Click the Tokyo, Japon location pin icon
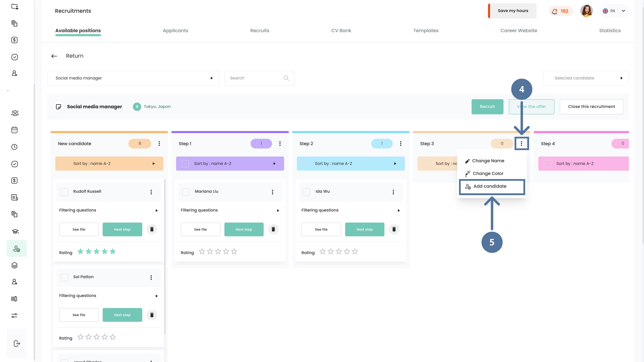This screenshot has height=362, width=644. click(x=137, y=107)
